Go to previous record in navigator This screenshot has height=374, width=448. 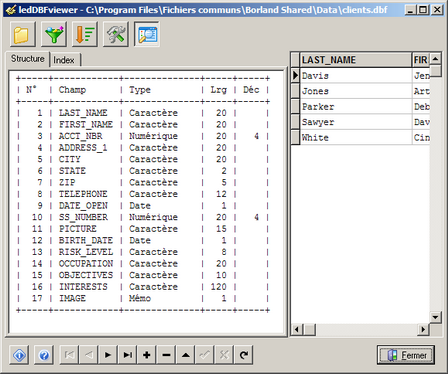pyautogui.click(x=88, y=355)
